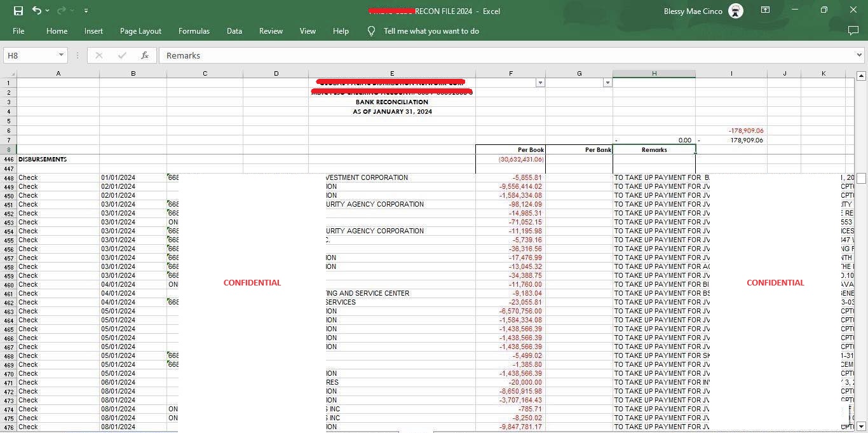Open Ribbon Display Options
Image resolution: width=868 pixels, height=433 pixels.
766,10
